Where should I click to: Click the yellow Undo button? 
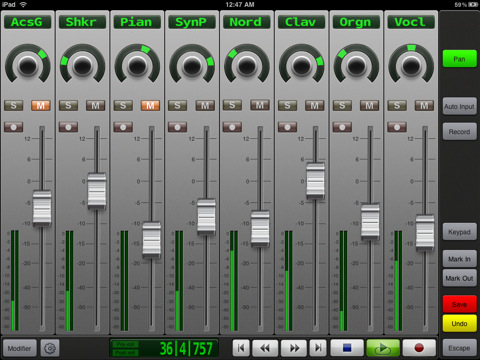point(459,323)
